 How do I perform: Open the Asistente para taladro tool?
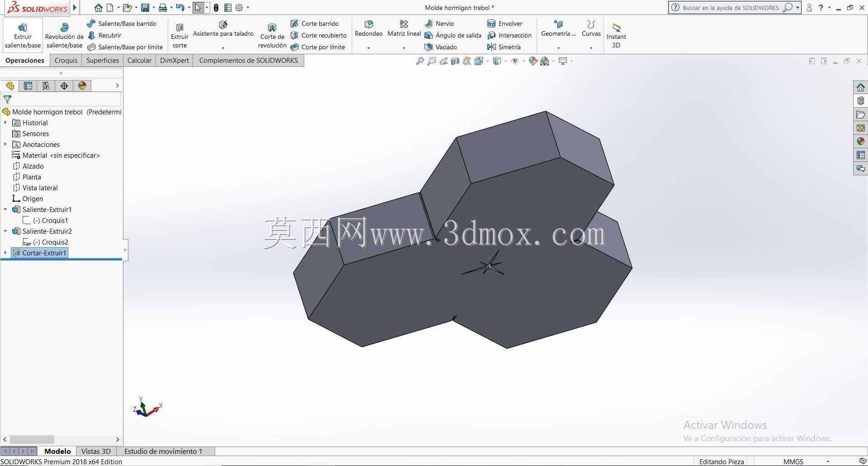[x=223, y=29]
